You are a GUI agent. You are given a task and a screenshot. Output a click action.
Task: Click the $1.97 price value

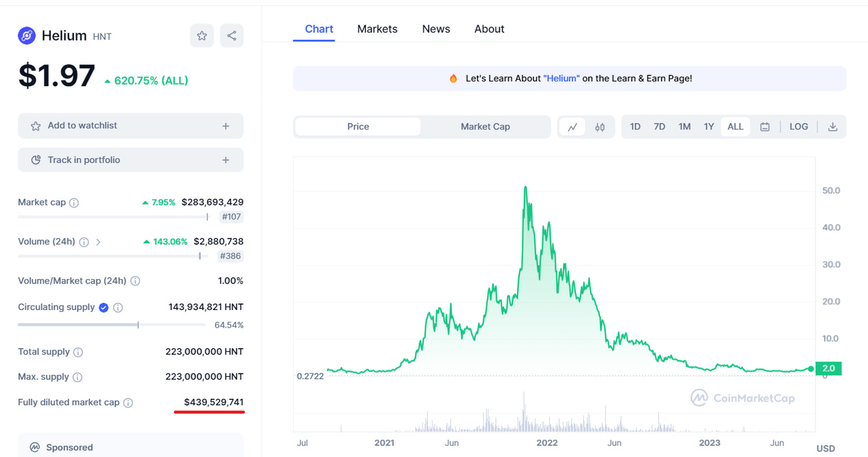[57, 76]
